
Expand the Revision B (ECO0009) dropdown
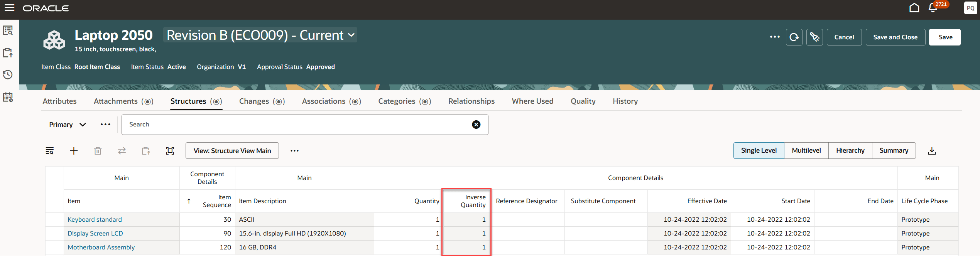click(x=260, y=35)
